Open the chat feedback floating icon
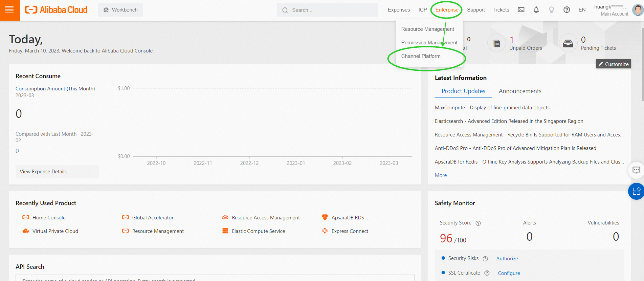Viewport: 644px width, 281px height. [636, 170]
